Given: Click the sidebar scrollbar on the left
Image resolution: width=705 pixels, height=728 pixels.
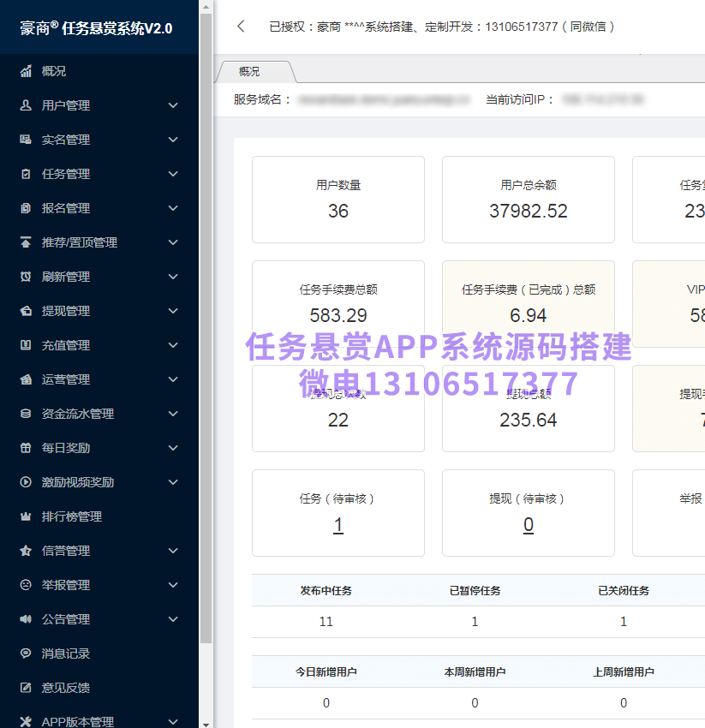Looking at the screenshot, I should pos(206,343).
